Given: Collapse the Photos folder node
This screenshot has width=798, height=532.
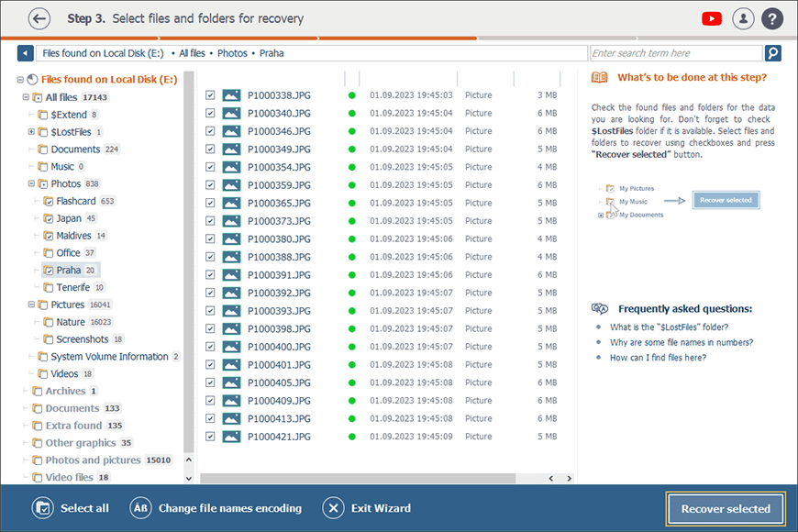Looking at the screenshot, I should pos(31,184).
